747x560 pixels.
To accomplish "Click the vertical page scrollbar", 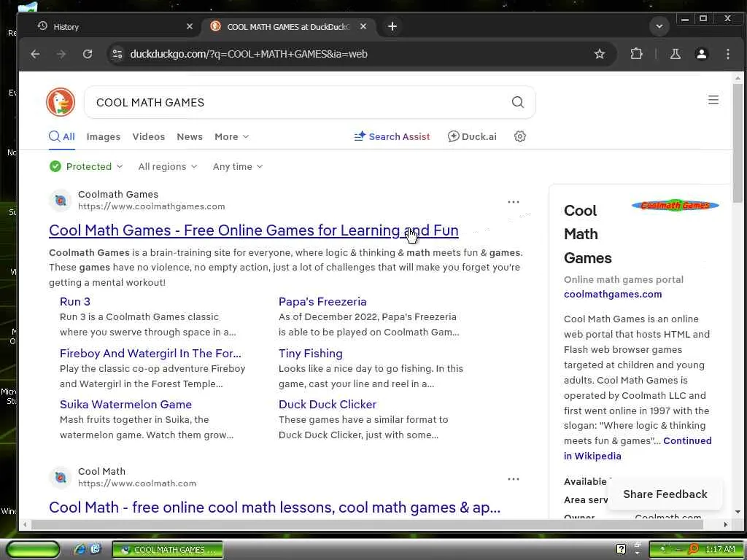I will pos(738,143).
